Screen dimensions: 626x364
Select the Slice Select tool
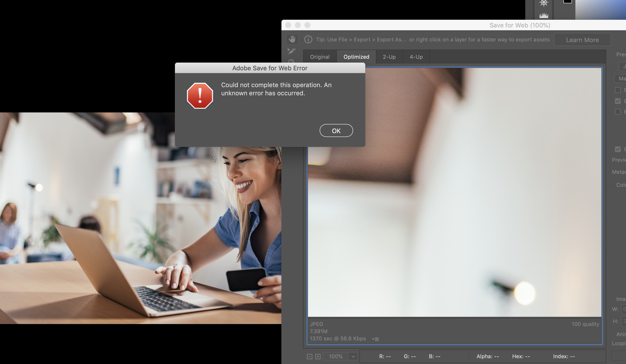pos(291,51)
